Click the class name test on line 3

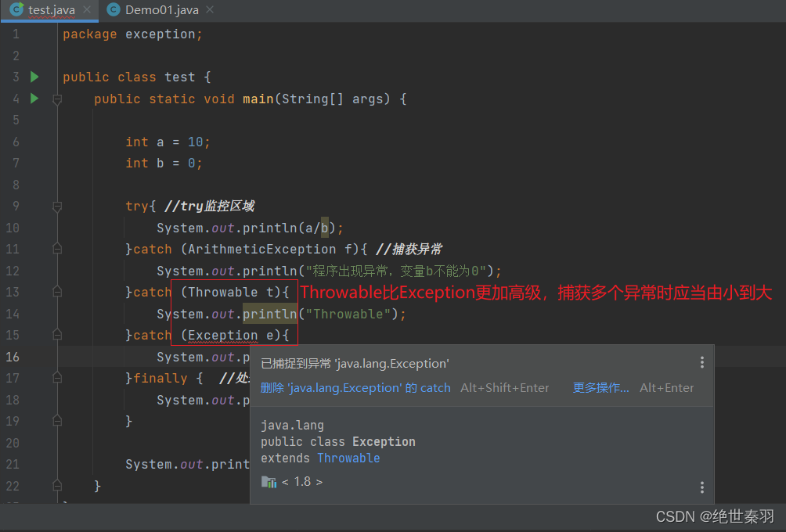(179, 77)
